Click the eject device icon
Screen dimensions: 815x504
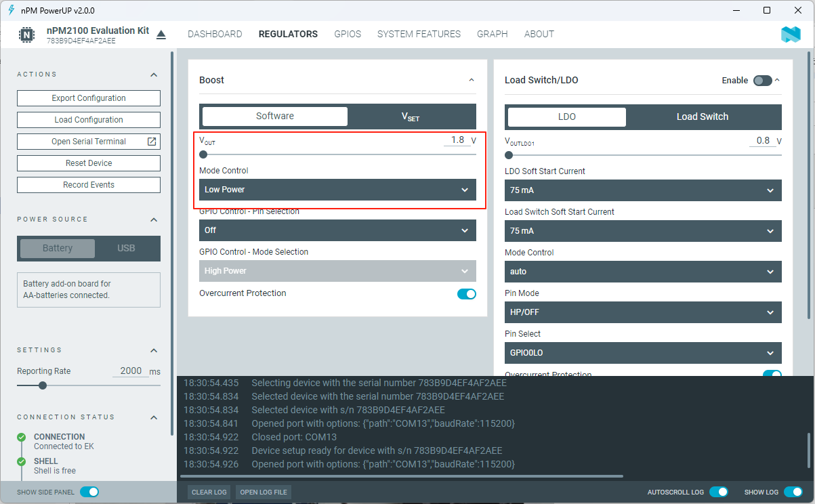(x=161, y=35)
